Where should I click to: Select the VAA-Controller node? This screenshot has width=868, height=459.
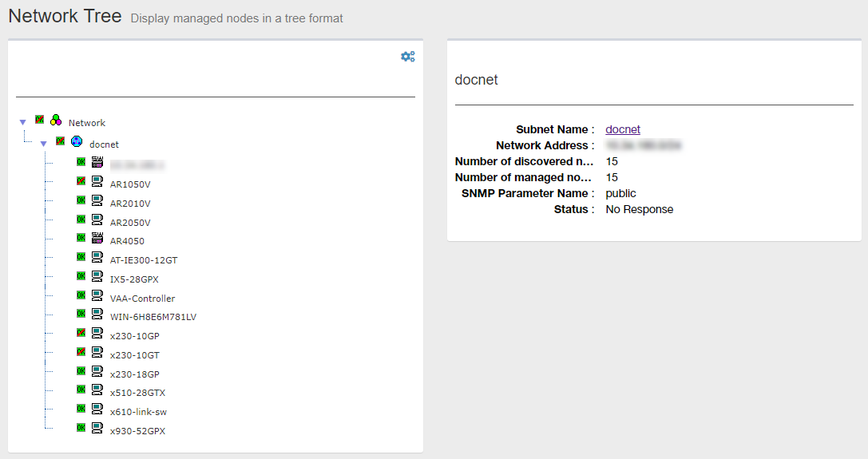pyautogui.click(x=142, y=299)
